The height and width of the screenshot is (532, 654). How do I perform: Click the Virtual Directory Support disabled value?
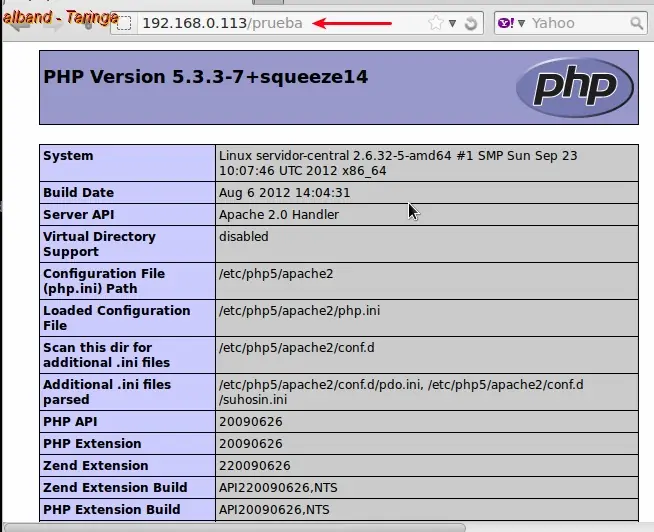tap(244, 237)
